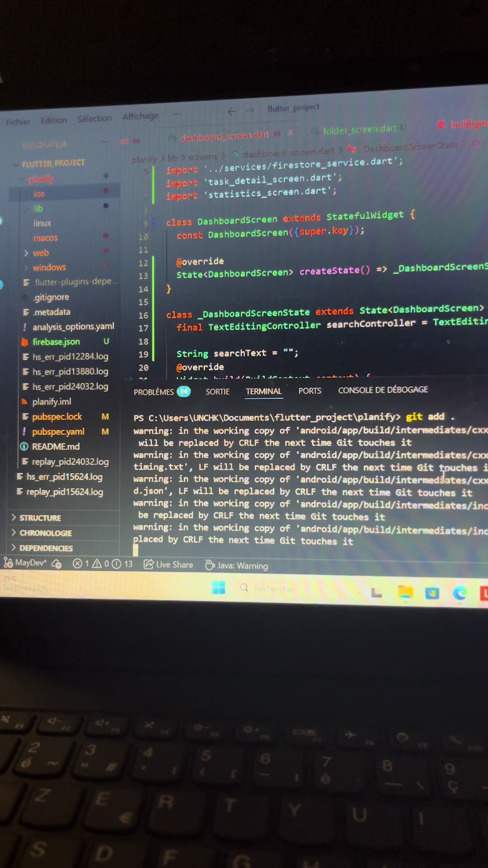Click the lib breadcrumb segment

pyautogui.click(x=173, y=158)
